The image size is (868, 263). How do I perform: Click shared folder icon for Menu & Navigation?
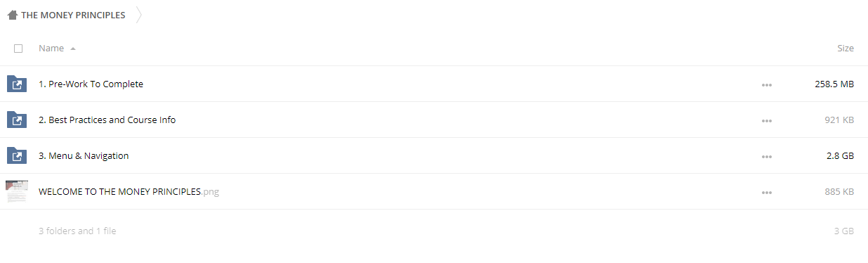(x=16, y=156)
